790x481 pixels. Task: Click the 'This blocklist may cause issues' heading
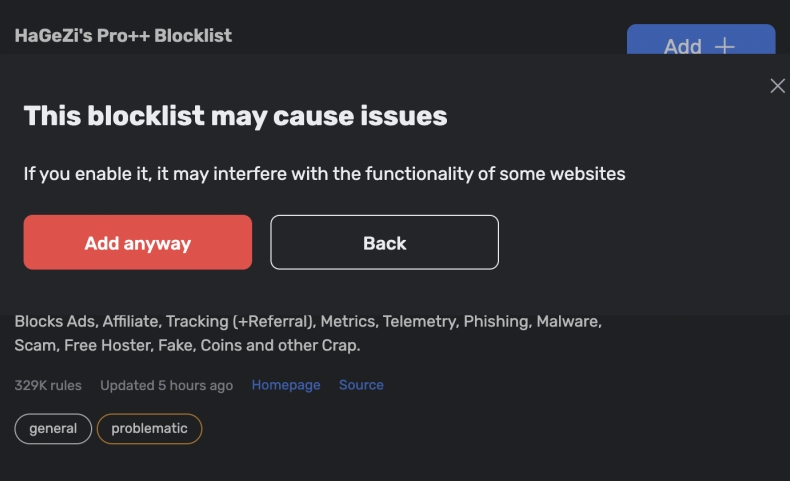click(235, 116)
